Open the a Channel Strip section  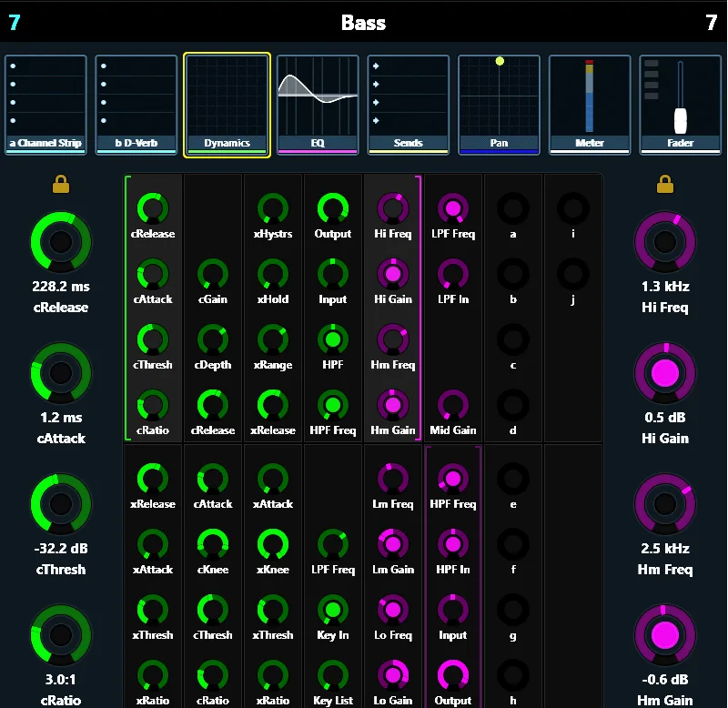pos(45,105)
